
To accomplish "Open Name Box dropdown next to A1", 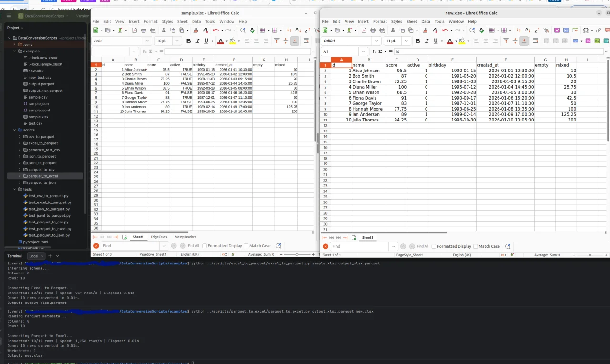I will click(363, 51).
